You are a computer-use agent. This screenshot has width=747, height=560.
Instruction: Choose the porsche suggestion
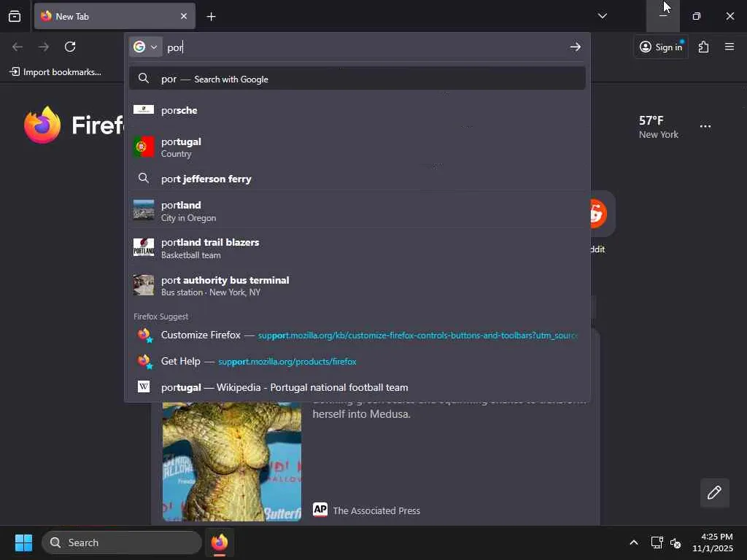click(x=357, y=110)
